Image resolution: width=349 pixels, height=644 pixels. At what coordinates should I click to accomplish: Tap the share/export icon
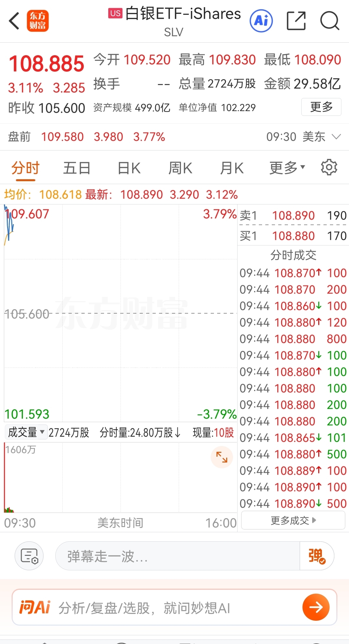pos(296,21)
